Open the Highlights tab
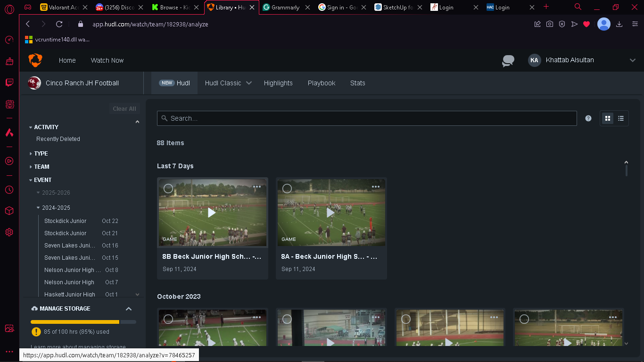Screen dimensions: 644x362 click(278, 83)
